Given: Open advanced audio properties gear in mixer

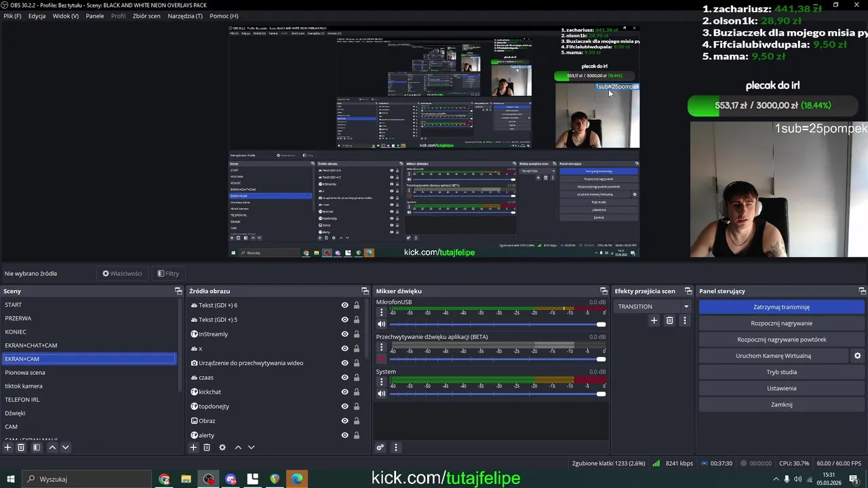Looking at the screenshot, I should pos(380,447).
